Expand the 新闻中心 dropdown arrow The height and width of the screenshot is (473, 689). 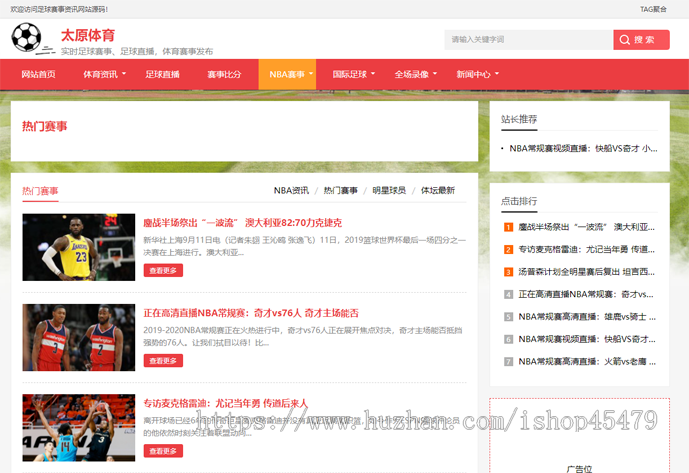497,74
